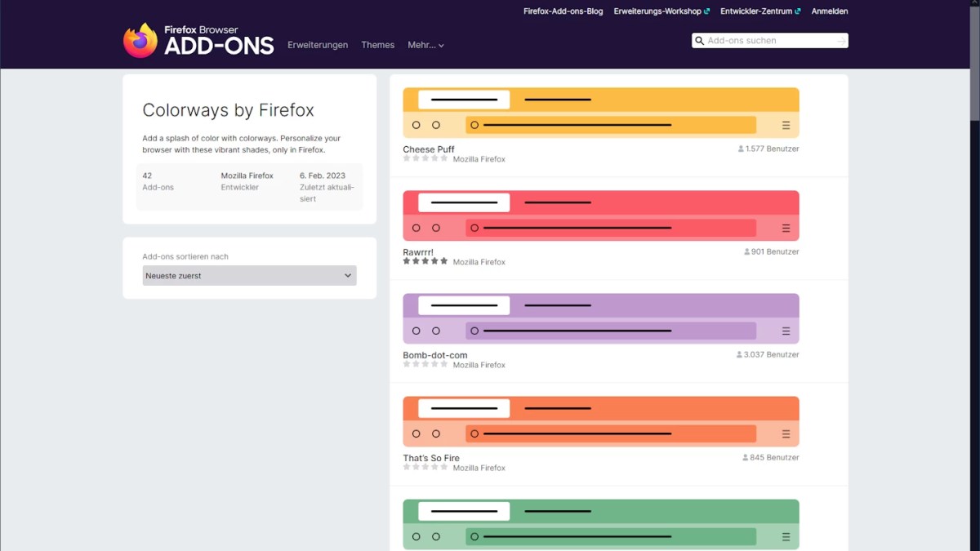
Task: Click the Colorways by Firefox heading
Action: [x=228, y=110]
